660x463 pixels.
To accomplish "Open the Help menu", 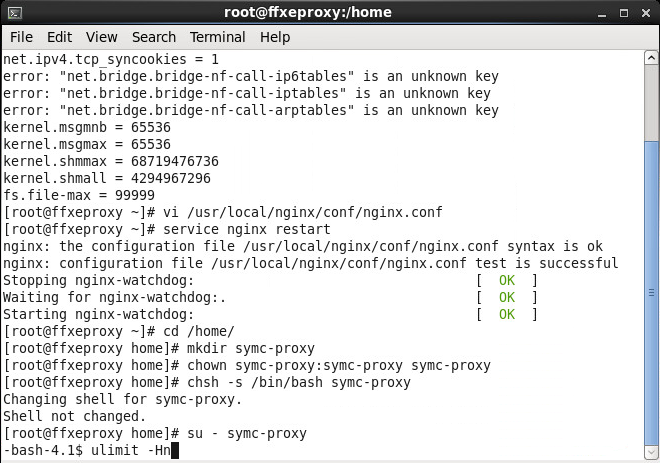I will [x=275, y=37].
